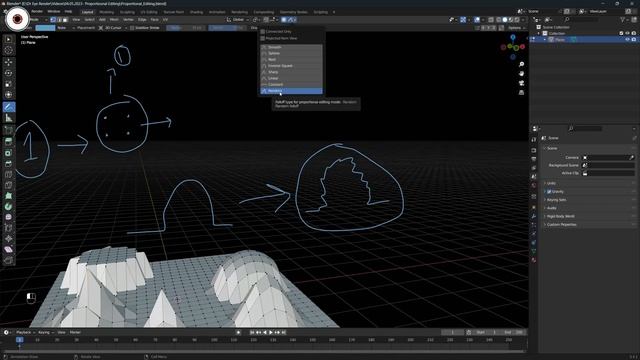Toggle proportional editing button in header
The height and width of the screenshot is (360, 640).
pyautogui.click(x=284, y=20)
